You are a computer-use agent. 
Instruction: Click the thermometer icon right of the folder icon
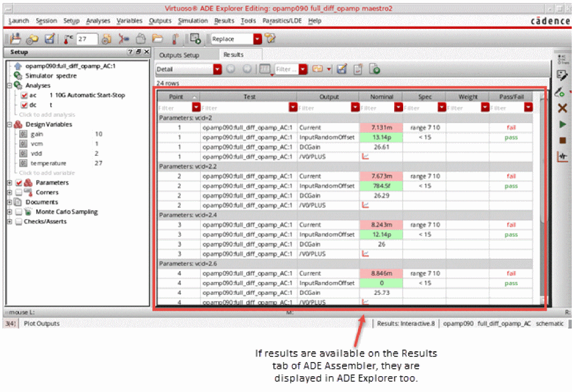point(174,38)
